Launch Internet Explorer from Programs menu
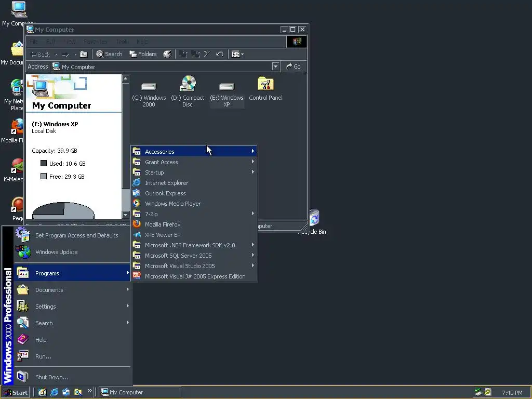532x399 pixels. coord(194,183)
